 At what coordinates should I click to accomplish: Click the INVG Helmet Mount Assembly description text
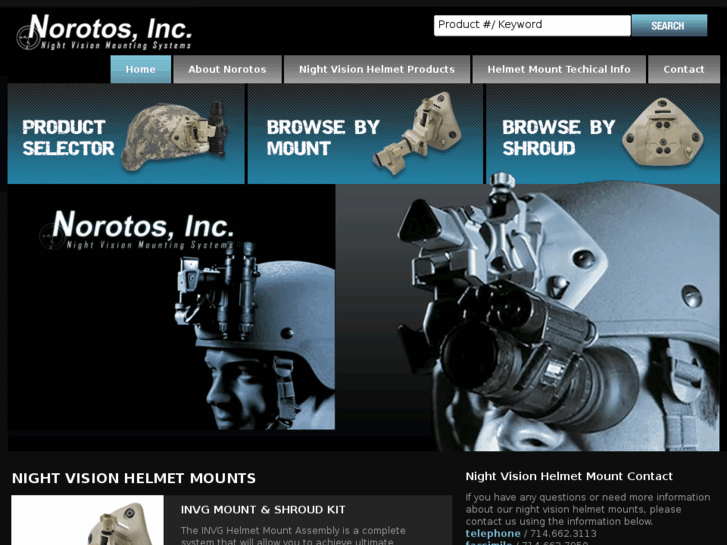[293, 536]
